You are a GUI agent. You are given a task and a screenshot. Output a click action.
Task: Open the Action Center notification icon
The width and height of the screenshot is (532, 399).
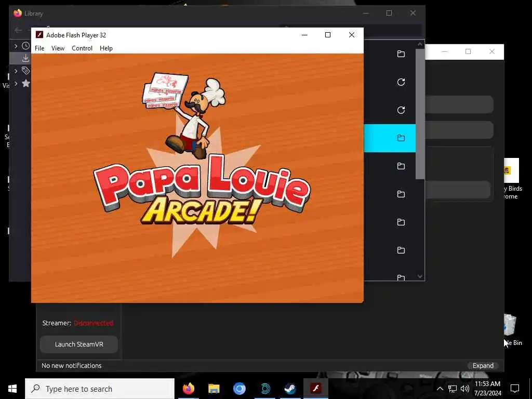tap(515, 389)
